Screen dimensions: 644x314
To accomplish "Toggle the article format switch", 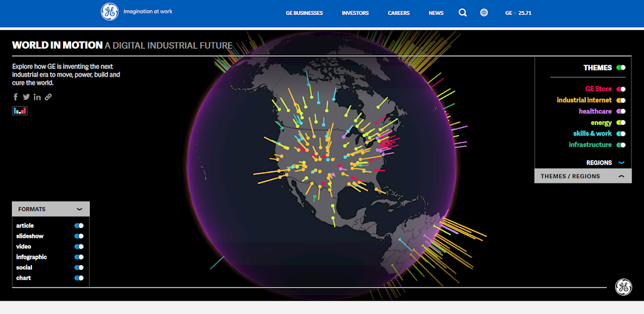I will 79,225.
